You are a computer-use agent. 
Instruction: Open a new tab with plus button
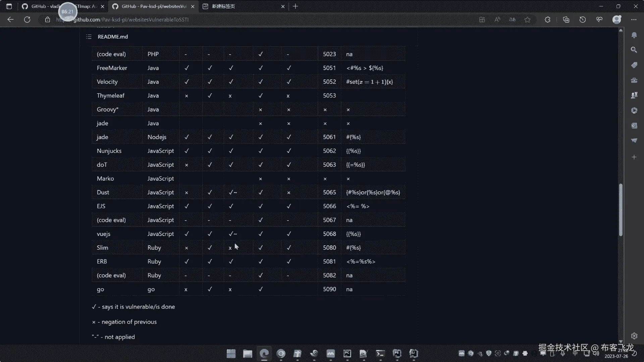tap(295, 6)
